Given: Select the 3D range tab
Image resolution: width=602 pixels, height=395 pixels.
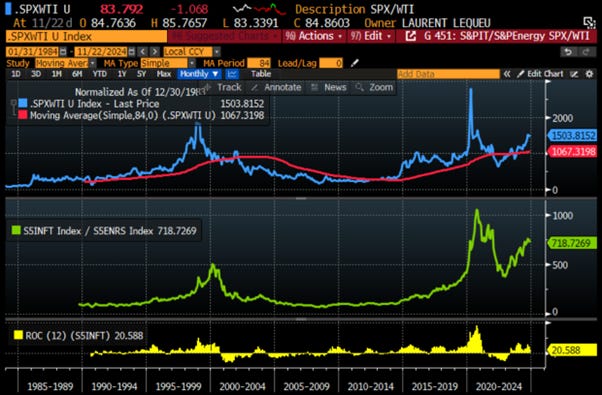Looking at the screenshot, I should [36, 74].
